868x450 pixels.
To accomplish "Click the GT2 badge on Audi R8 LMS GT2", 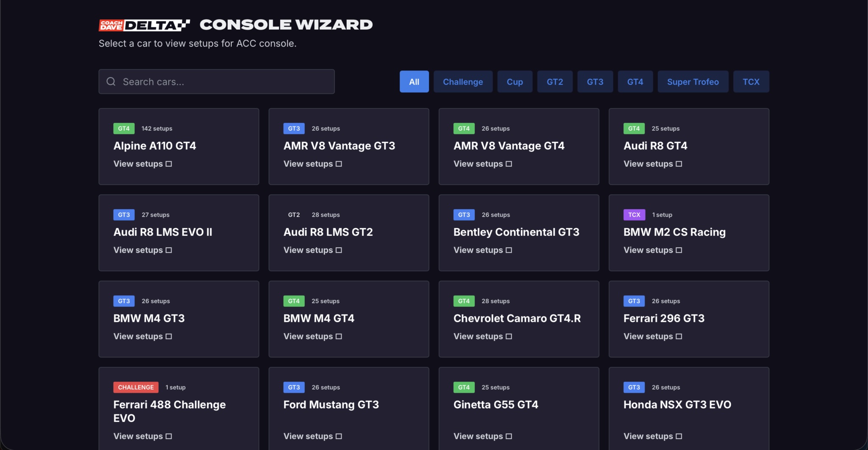I will click(294, 215).
